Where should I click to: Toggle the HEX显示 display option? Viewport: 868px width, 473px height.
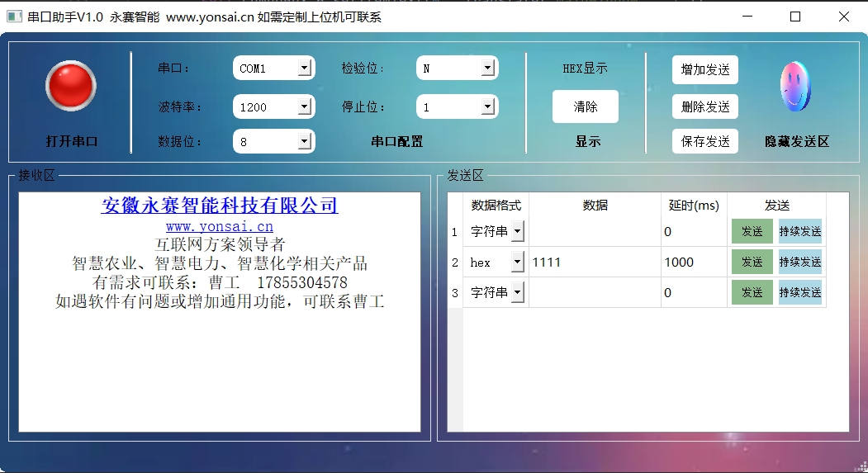click(x=585, y=69)
